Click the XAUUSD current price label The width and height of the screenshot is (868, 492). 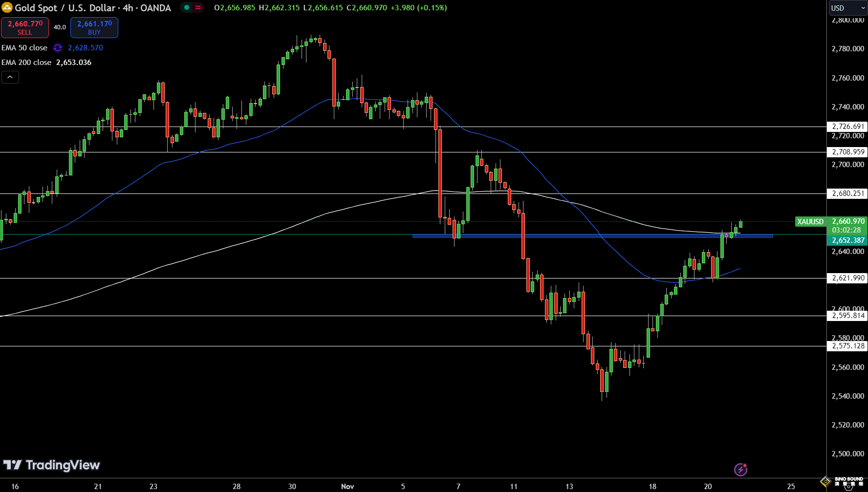coord(810,222)
